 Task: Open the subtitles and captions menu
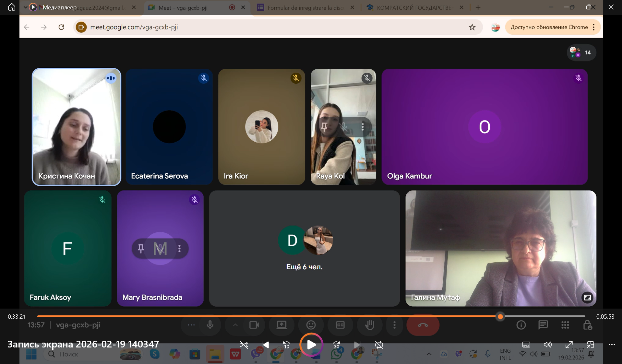coord(526,345)
